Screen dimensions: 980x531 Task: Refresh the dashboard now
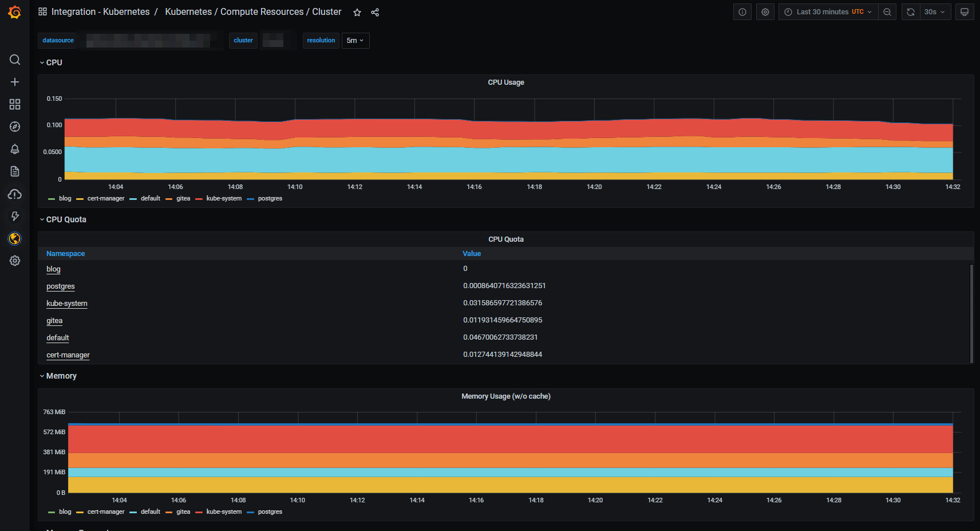click(x=911, y=12)
